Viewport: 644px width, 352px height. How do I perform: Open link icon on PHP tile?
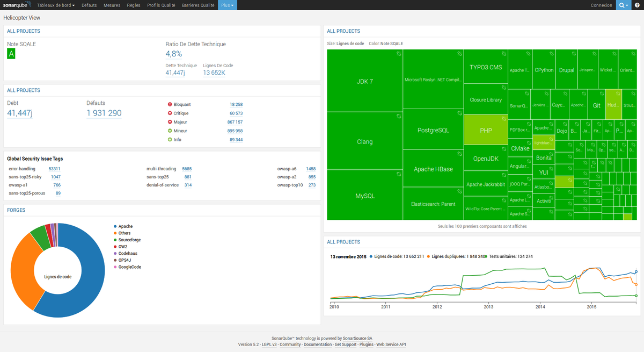pos(503,119)
